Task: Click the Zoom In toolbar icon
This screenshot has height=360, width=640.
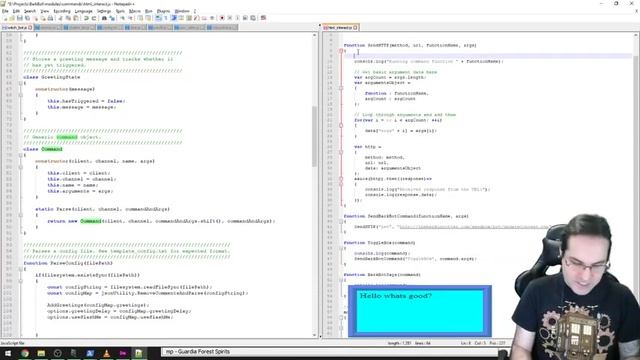Action: click(122, 18)
